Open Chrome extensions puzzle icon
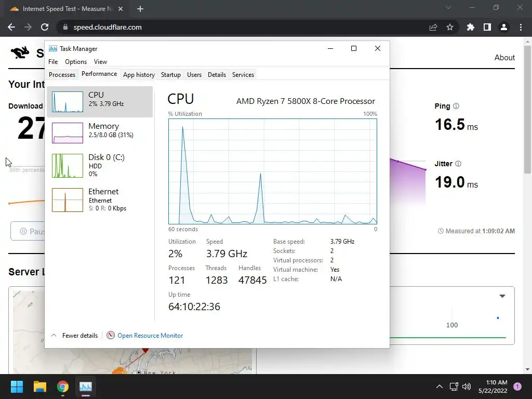Screen dimensions: 532x399 click(471, 27)
